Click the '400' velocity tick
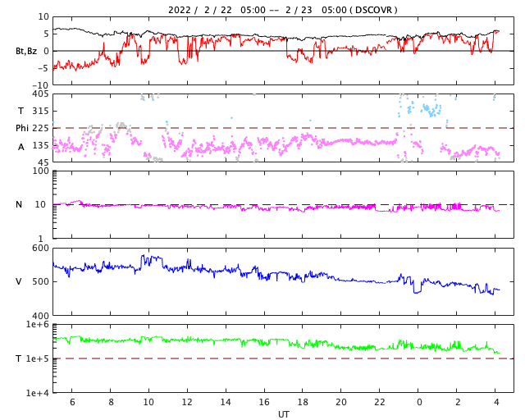 [40, 316]
